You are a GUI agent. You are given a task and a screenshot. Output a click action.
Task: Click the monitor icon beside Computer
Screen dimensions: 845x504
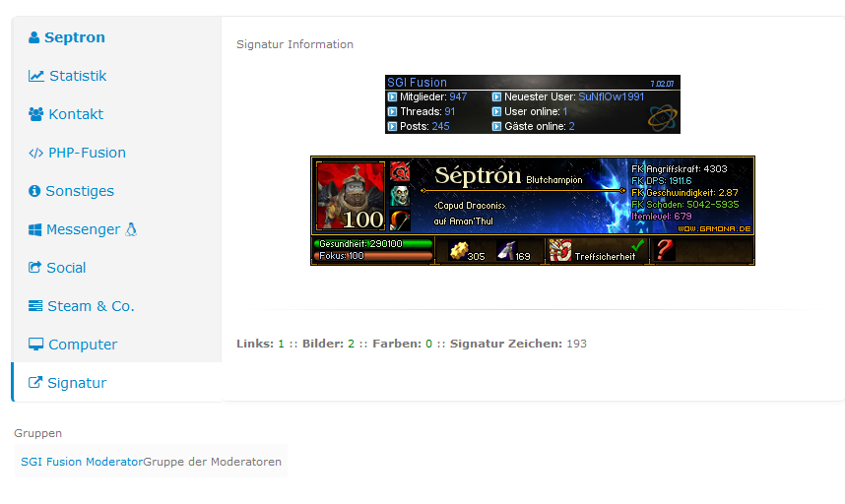pyautogui.click(x=35, y=345)
